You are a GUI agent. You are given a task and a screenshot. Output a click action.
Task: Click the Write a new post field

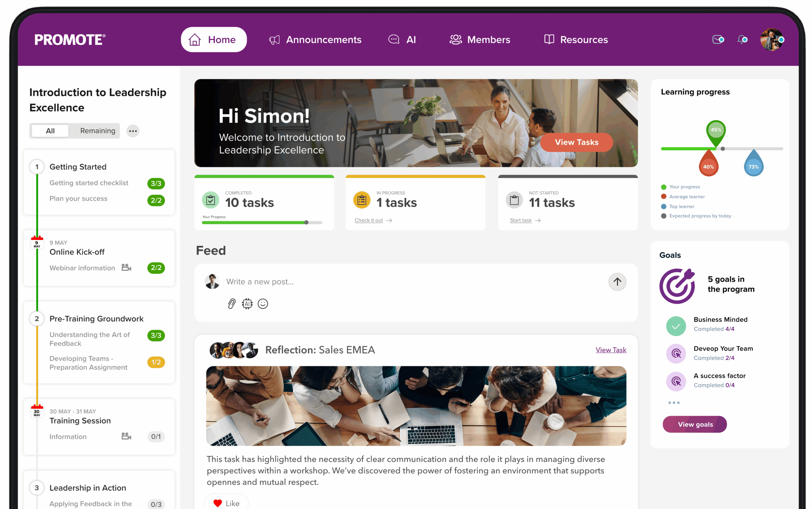(415, 282)
